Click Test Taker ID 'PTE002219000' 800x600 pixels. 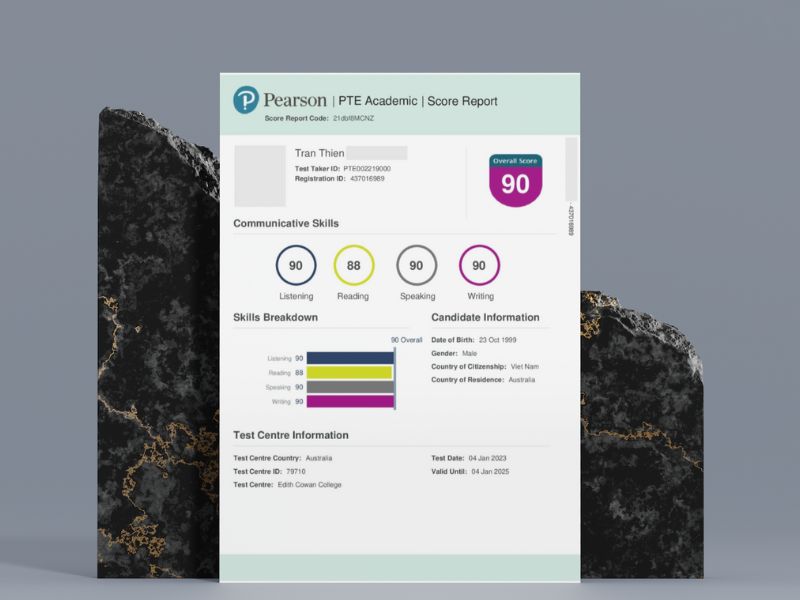point(367,168)
